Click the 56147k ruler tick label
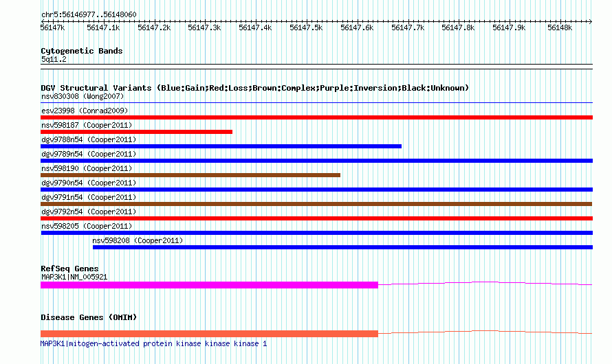 pyautogui.click(x=53, y=27)
